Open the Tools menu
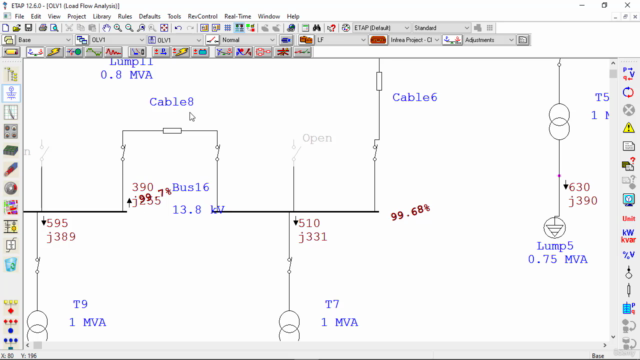The height and width of the screenshot is (360, 640). point(174,16)
